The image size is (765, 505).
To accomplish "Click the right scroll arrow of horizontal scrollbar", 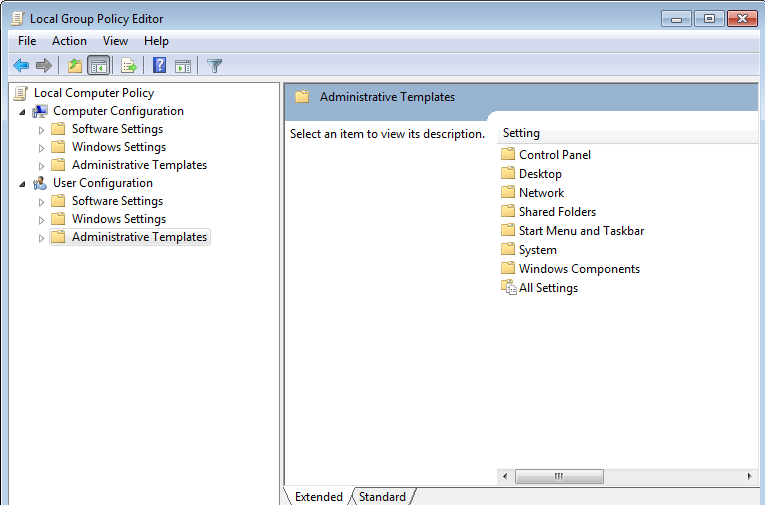I will click(749, 476).
